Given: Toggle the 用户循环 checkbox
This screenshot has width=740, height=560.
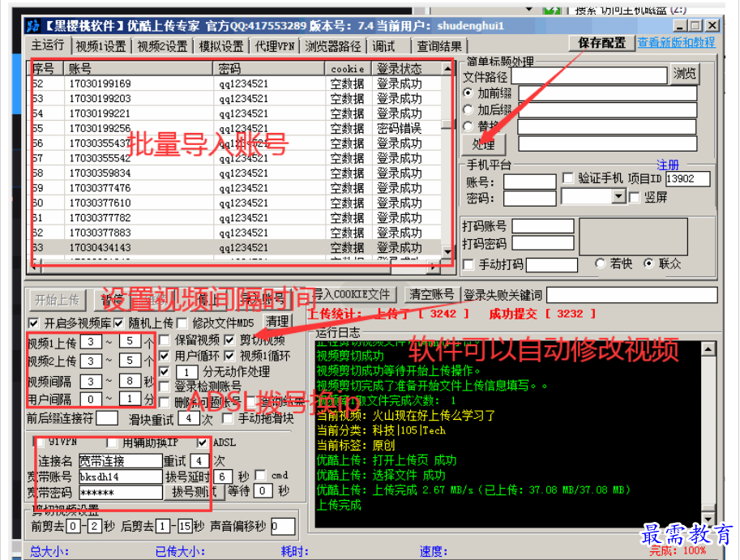Looking at the screenshot, I should pyautogui.click(x=165, y=356).
